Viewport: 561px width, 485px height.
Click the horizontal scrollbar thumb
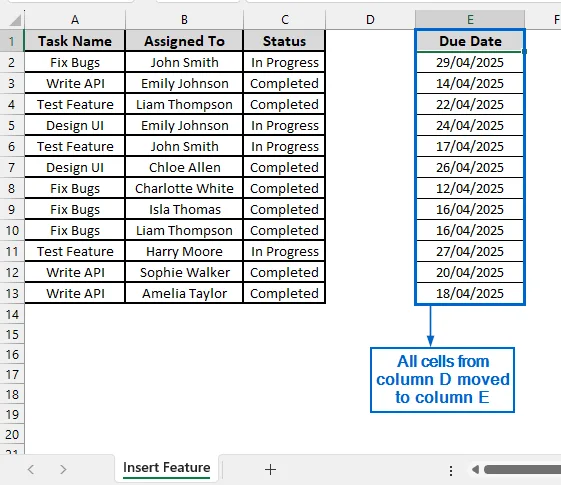point(522,469)
